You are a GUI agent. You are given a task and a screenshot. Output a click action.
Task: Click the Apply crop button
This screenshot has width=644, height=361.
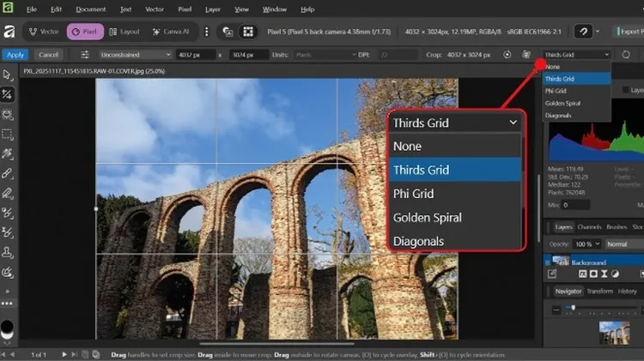(x=15, y=54)
